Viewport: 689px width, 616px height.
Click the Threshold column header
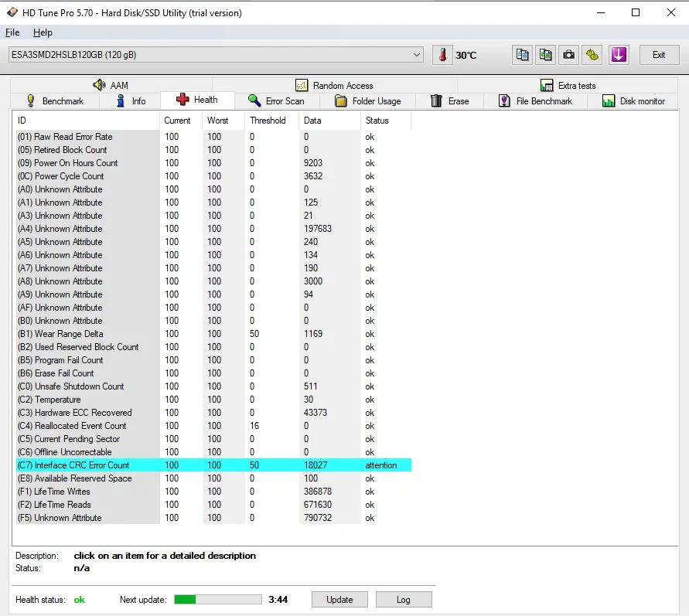coord(271,121)
